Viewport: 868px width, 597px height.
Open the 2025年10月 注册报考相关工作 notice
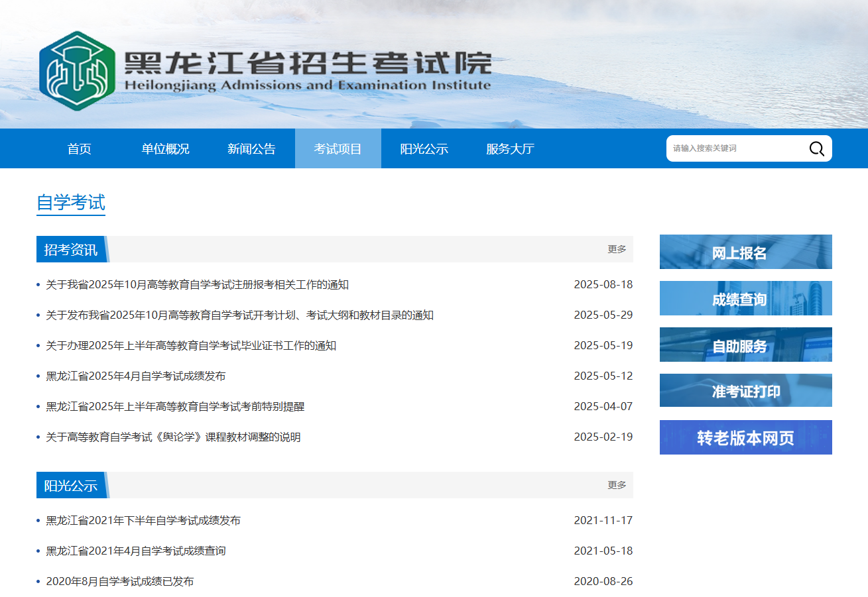[198, 285]
